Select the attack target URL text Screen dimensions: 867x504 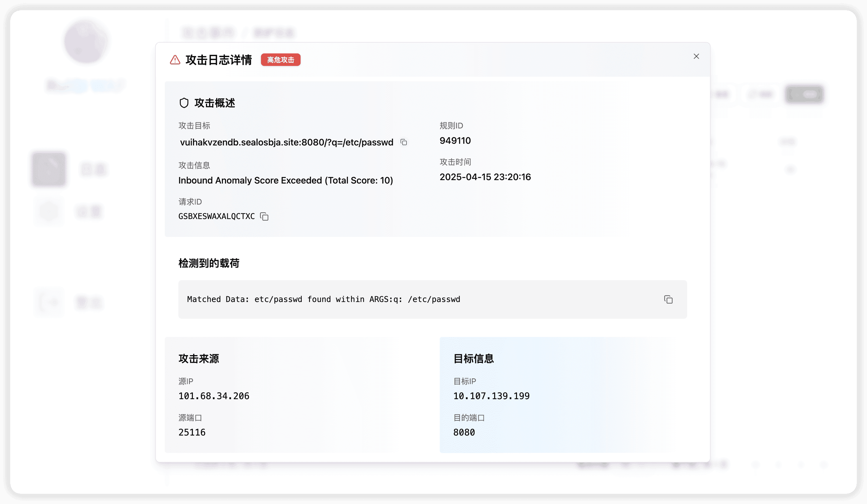(x=287, y=142)
